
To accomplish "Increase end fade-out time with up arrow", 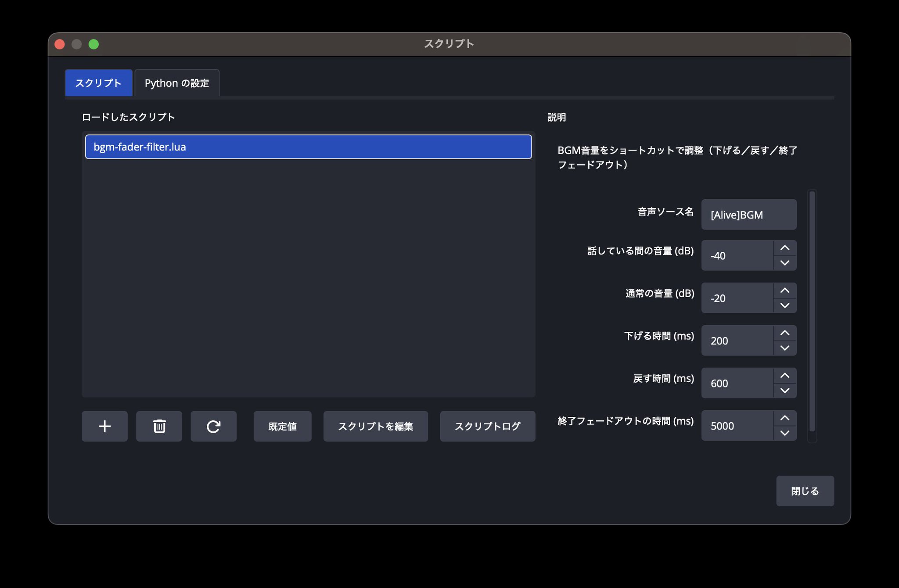I will tap(785, 418).
